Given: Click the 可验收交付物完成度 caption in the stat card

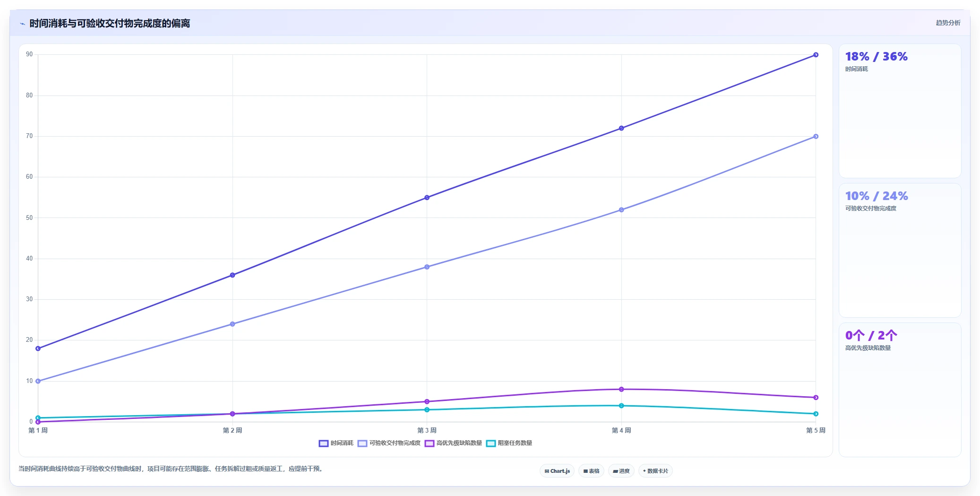Looking at the screenshot, I should click(871, 209).
